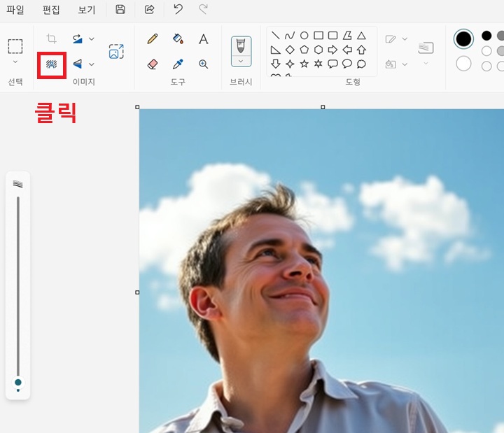The image size is (504, 433).
Task: Select the Text tool
Action: click(204, 39)
